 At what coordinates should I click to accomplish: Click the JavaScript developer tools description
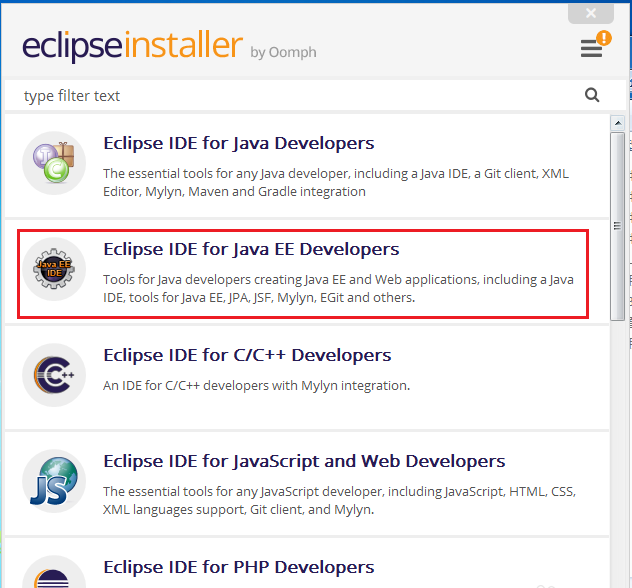click(339, 500)
